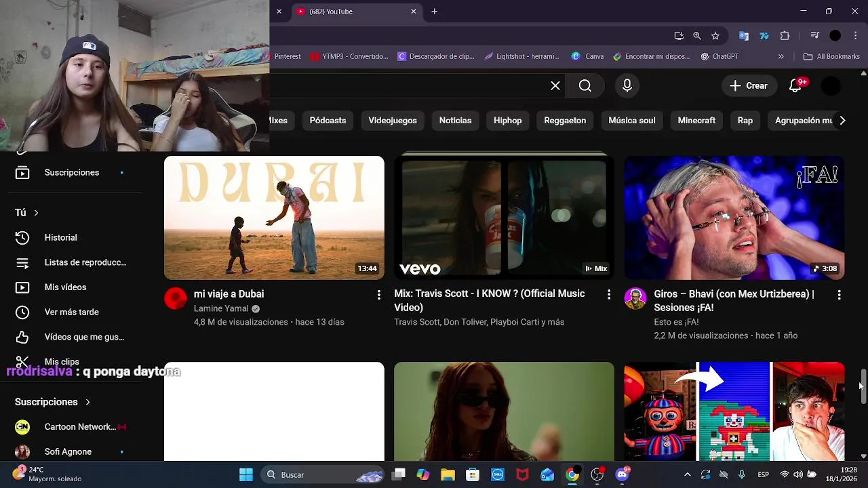Image resolution: width=868 pixels, height=488 pixels.
Task: Open options for Giros – Bhavi video
Action: tap(839, 295)
